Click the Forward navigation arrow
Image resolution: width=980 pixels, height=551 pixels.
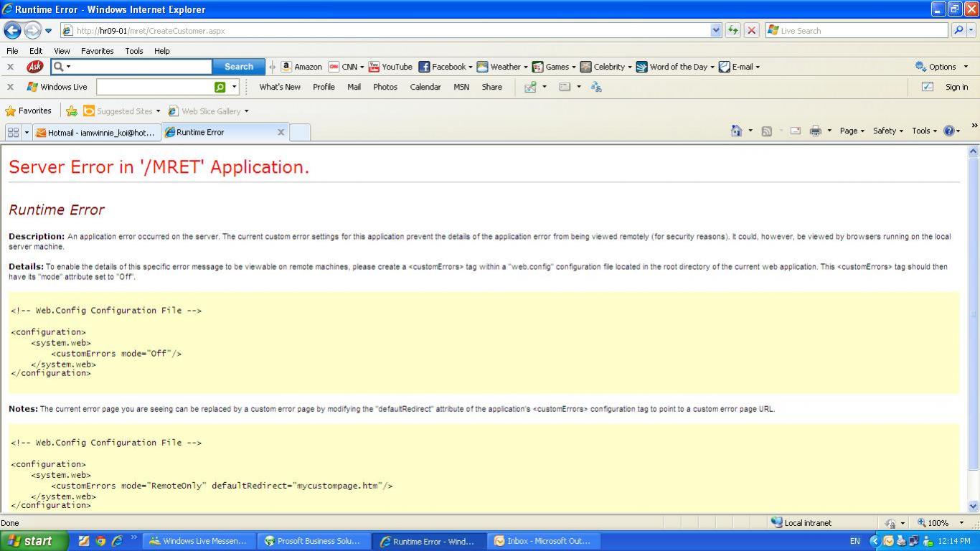(32, 30)
